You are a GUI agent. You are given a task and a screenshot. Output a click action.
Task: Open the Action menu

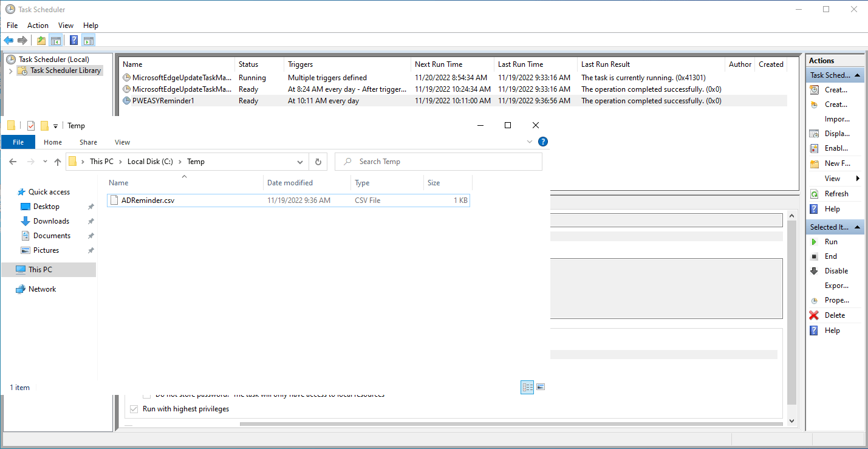38,26
